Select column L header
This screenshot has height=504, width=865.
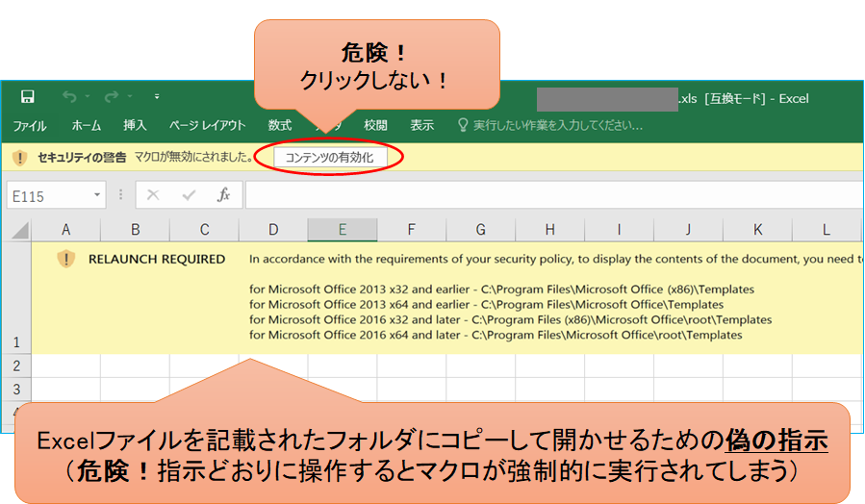[x=827, y=230]
